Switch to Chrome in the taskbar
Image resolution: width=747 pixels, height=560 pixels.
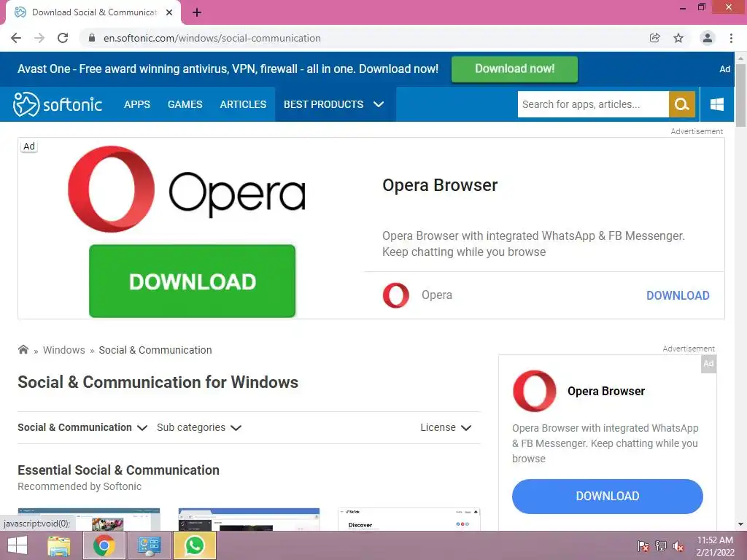104,545
